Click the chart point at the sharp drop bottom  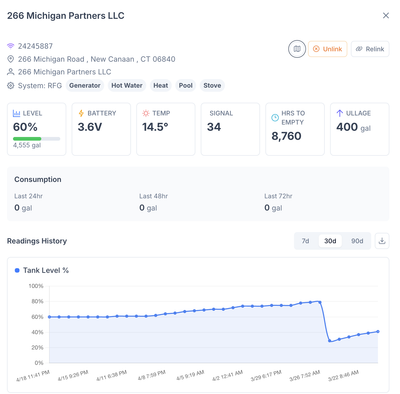329,341
